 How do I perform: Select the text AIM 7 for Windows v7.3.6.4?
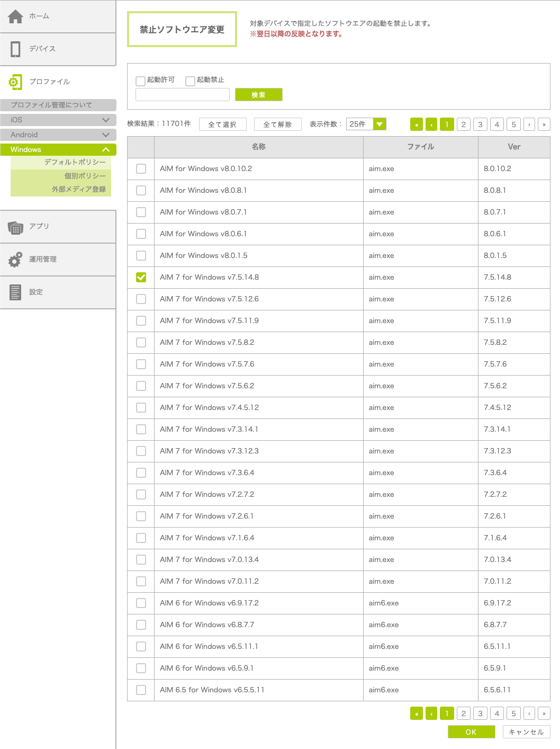pos(207,472)
